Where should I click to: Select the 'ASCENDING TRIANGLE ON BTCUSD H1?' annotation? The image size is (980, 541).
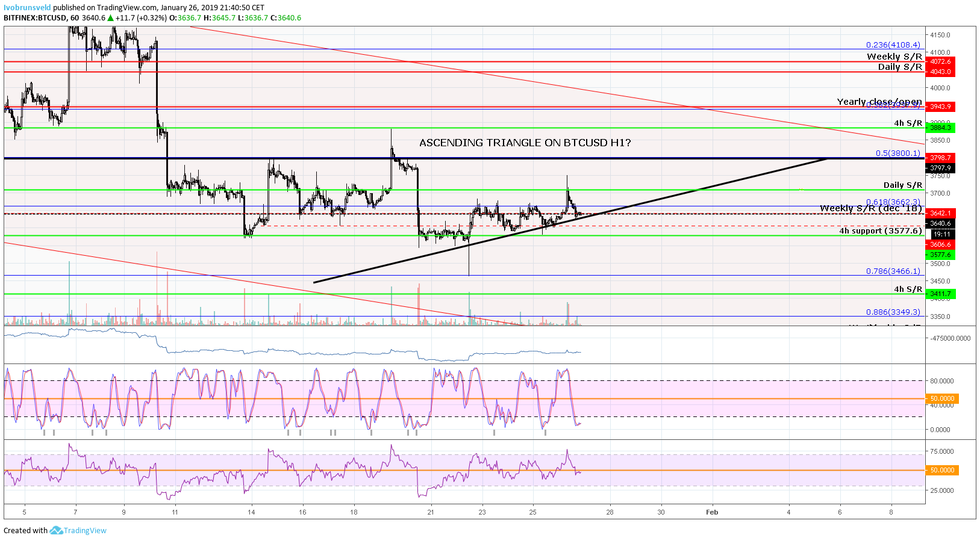point(525,143)
